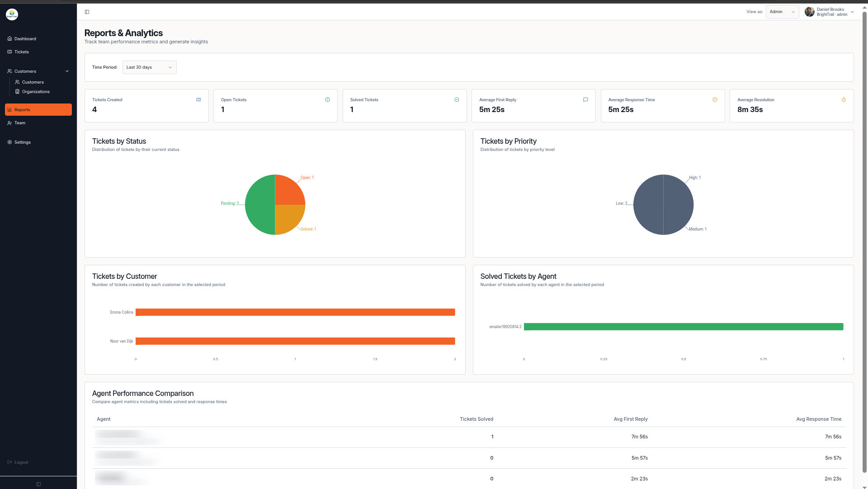Click the BrightTrail logo
Image resolution: width=868 pixels, height=489 pixels.
12,14
